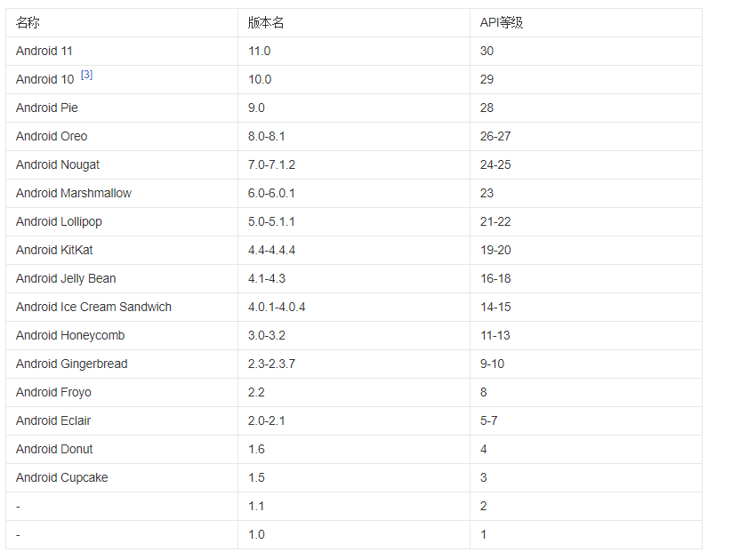Viewport: 732px width, 560px height.
Task: Click the Android Jelly Bean cell
Action: pos(66,279)
